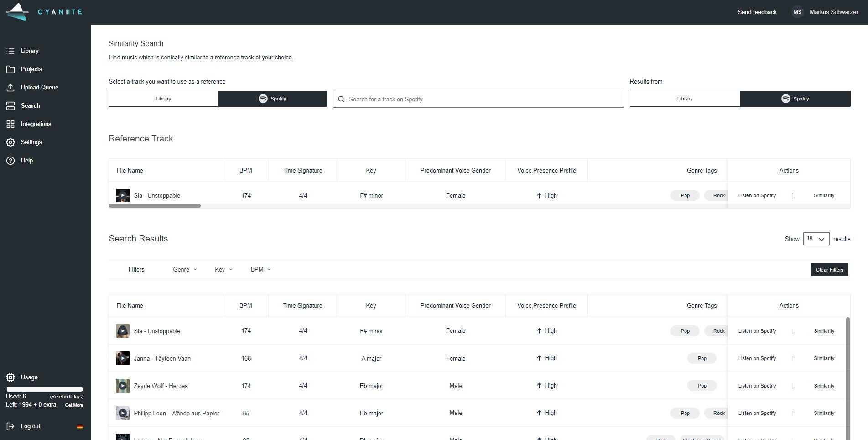This screenshot has height=440, width=868.
Task: Click the Projects folder icon
Action: [10, 69]
